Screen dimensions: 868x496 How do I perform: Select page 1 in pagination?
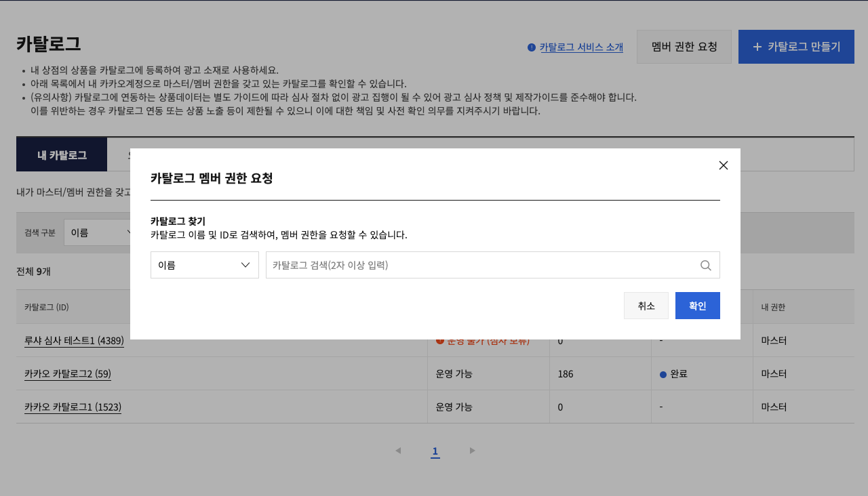click(x=435, y=451)
